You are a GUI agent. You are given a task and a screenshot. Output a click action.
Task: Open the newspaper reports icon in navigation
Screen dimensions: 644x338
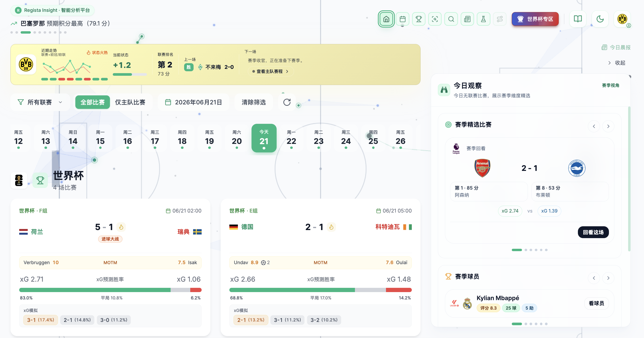pos(467,19)
